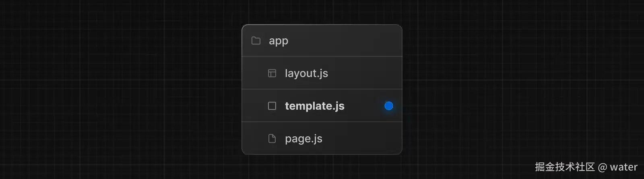Click the document icon before page.js

click(272, 139)
